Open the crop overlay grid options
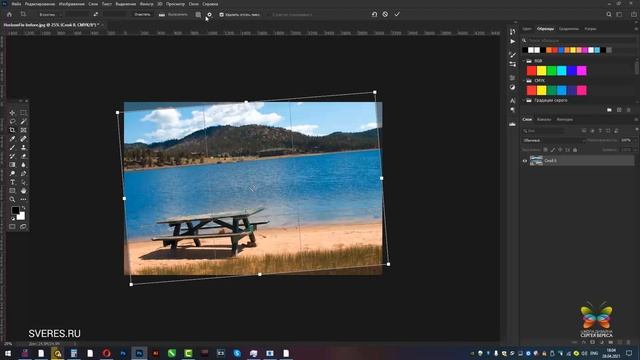This screenshot has height=360, width=640. pos(198,14)
